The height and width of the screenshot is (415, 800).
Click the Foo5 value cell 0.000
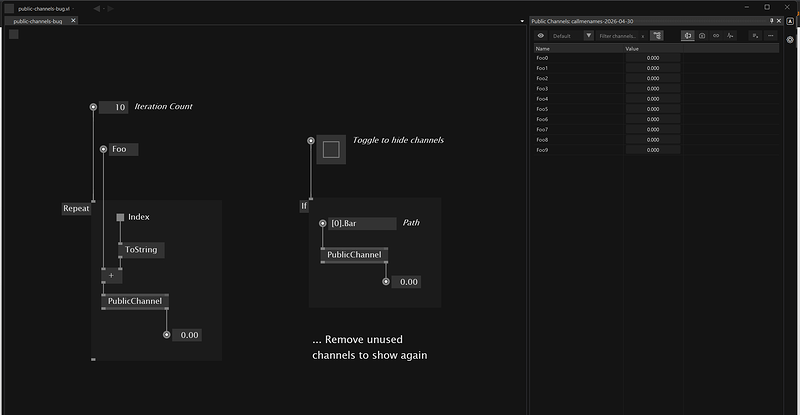653,109
